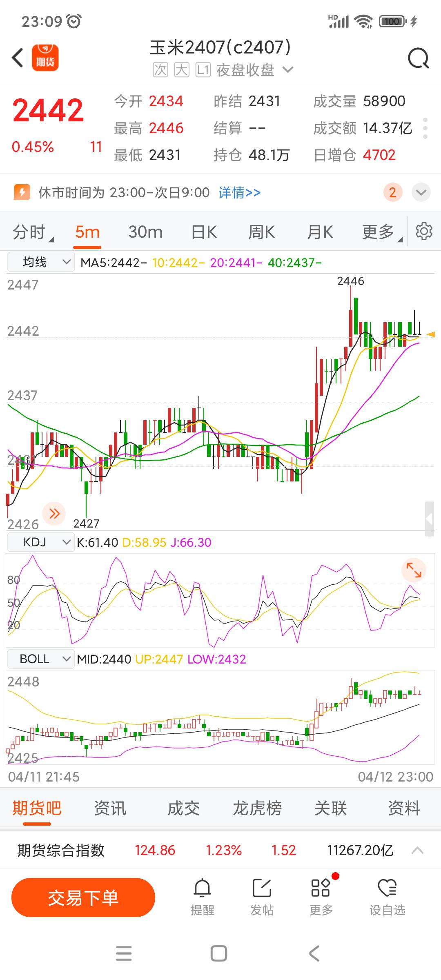The image size is (441, 980).
Task: Tap the orange 期货 app logo
Action: click(45, 58)
